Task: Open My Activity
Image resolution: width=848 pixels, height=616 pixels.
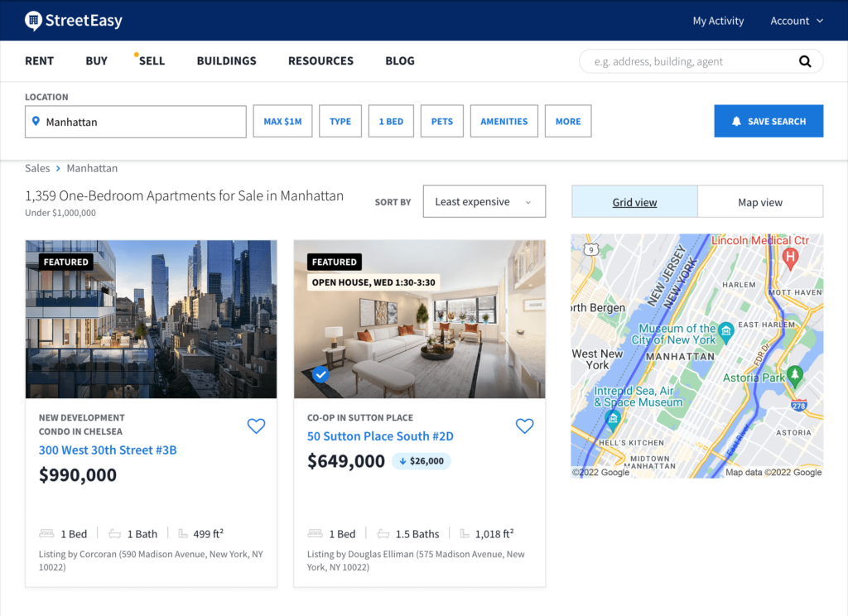Action: 717,21
